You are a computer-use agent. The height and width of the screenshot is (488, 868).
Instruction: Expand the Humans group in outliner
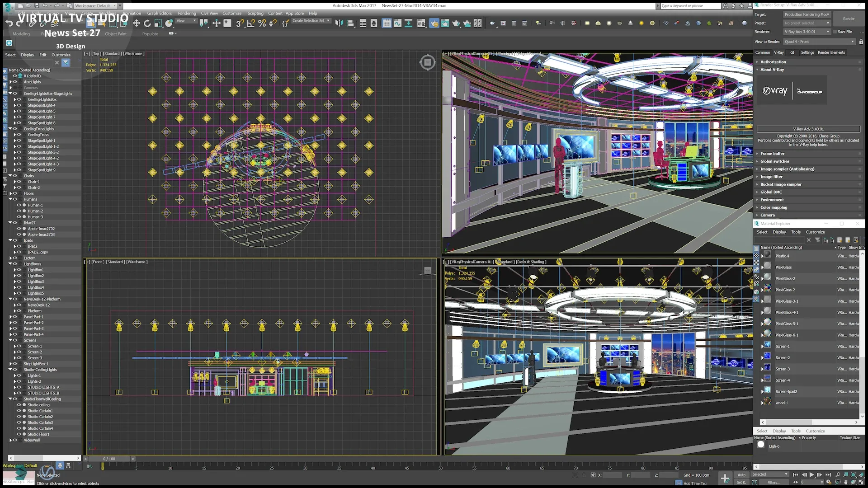[x=11, y=199]
